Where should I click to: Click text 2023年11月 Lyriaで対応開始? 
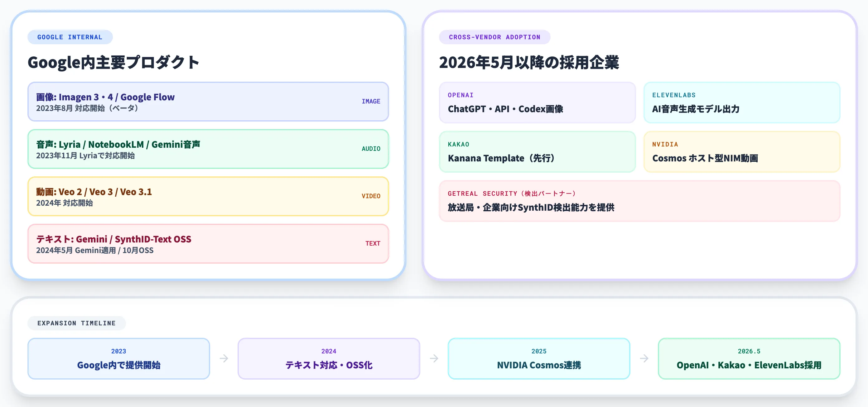tap(85, 156)
